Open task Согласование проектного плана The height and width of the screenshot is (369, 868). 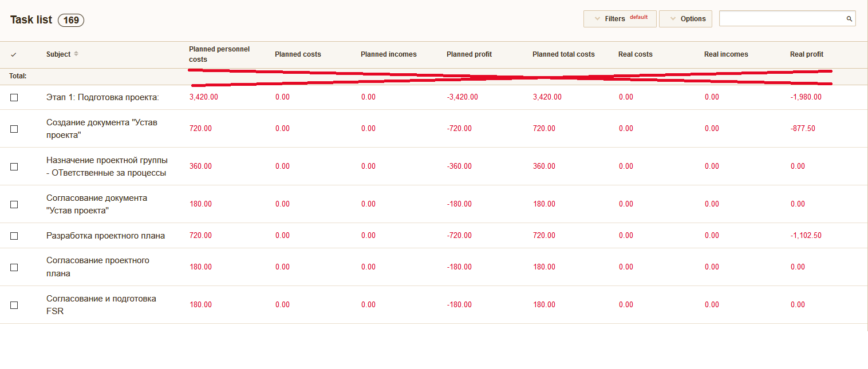point(98,267)
